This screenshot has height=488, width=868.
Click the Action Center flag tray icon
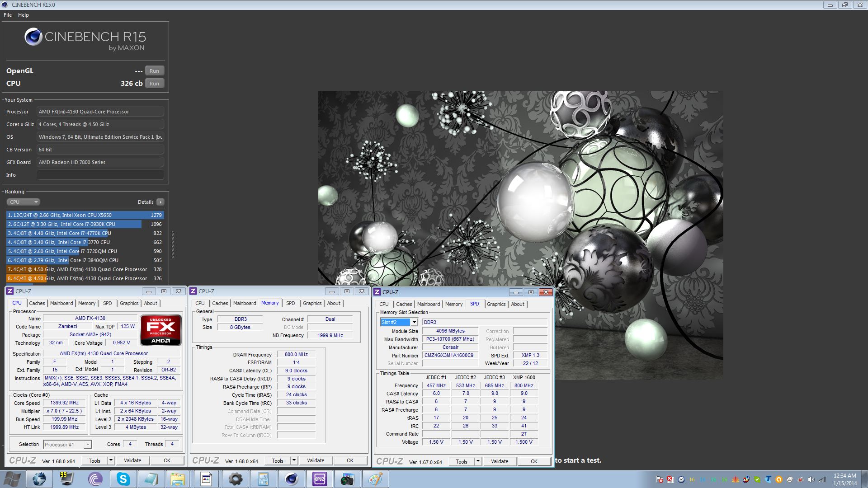(x=660, y=479)
